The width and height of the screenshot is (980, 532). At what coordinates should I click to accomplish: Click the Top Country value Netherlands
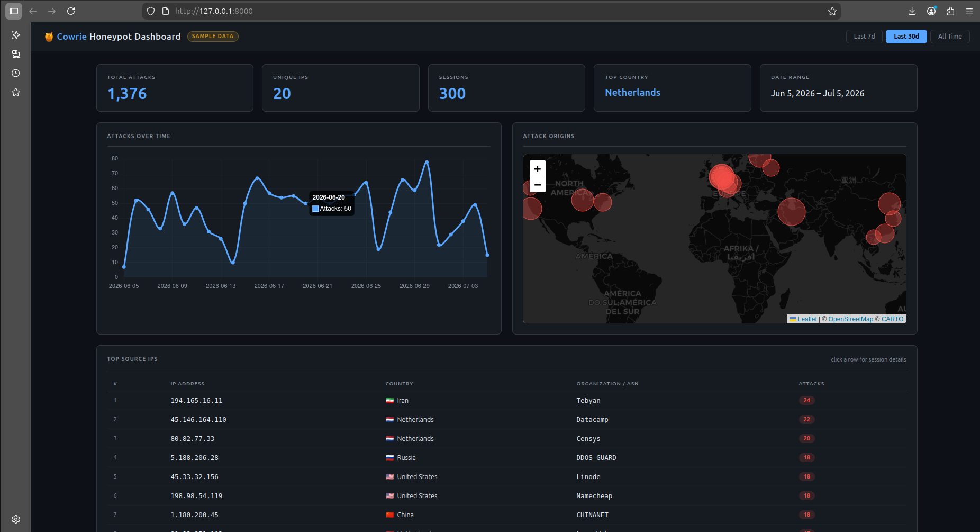tap(633, 93)
